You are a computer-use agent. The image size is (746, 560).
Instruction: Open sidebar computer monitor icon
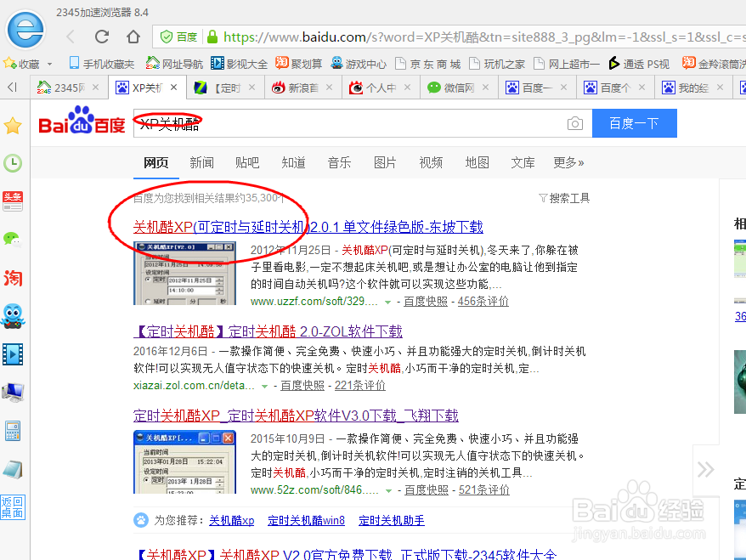[x=13, y=393]
